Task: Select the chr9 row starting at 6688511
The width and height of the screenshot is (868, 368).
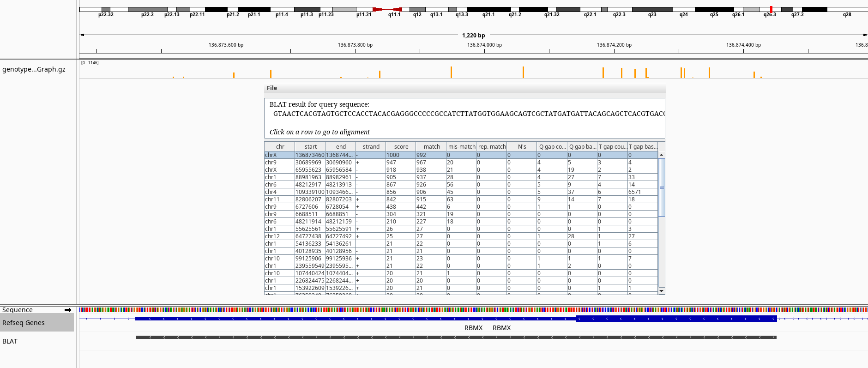Action: pyautogui.click(x=461, y=214)
